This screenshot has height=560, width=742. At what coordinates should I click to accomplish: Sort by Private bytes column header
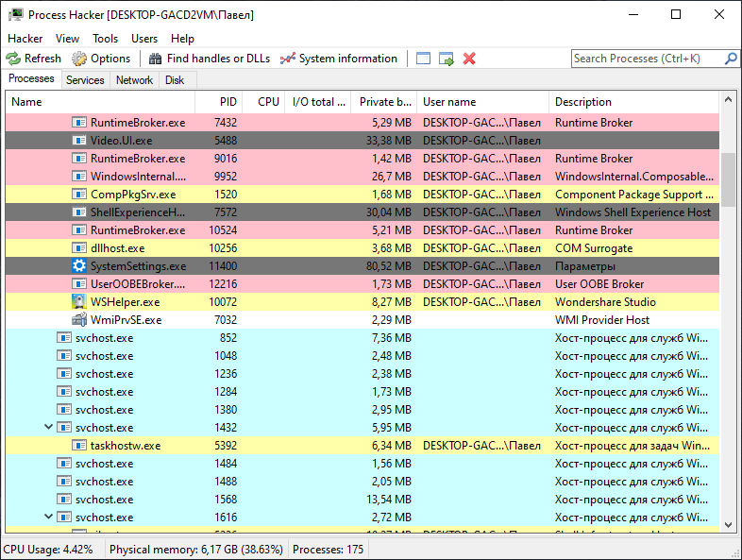coord(384,102)
